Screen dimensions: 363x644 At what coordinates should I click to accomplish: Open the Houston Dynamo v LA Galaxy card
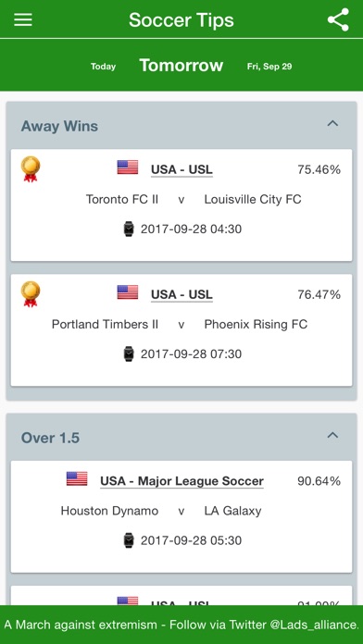181,516
